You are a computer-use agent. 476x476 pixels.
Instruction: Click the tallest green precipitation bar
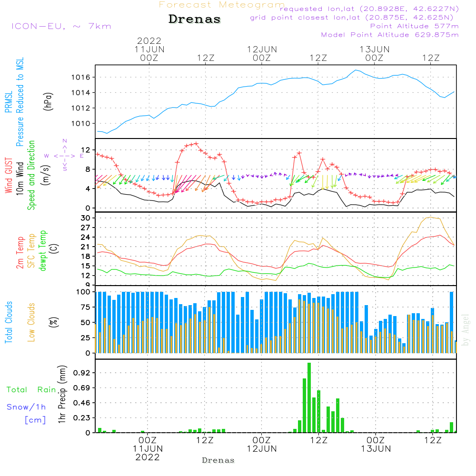click(x=309, y=397)
